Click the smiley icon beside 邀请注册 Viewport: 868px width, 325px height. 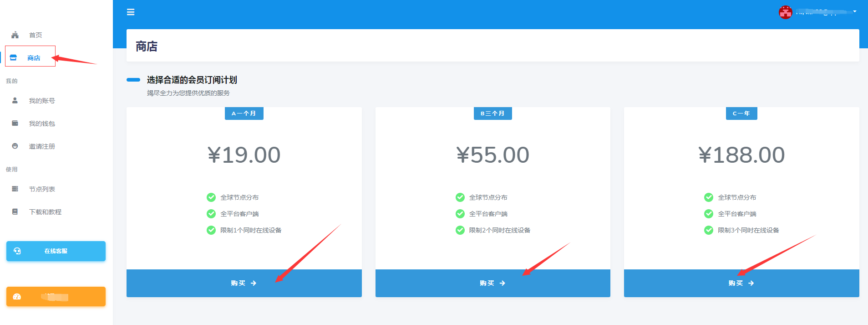coord(15,146)
